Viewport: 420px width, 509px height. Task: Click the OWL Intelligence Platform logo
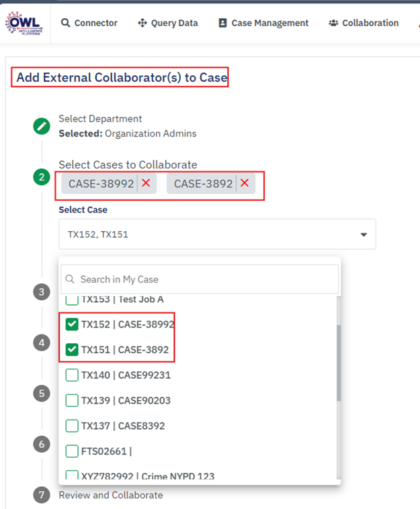[x=24, y=22]
